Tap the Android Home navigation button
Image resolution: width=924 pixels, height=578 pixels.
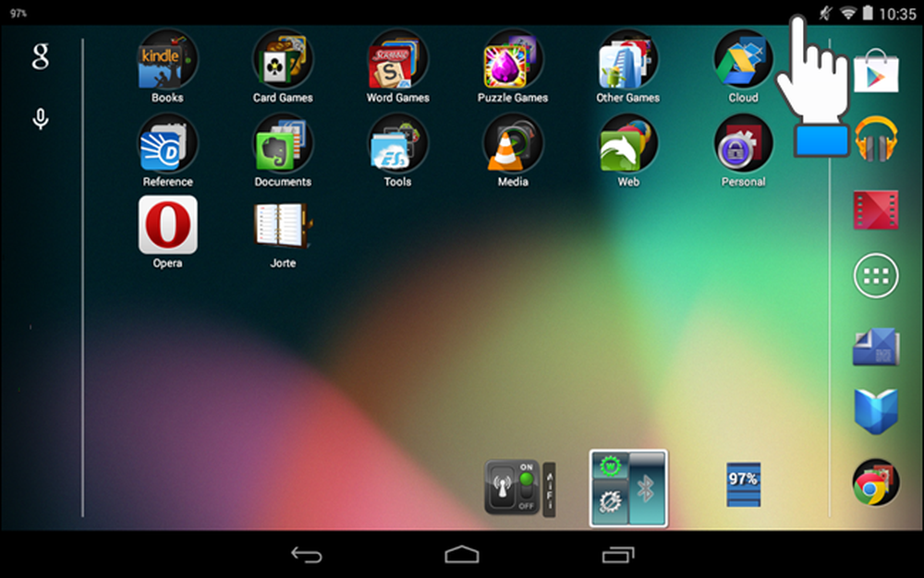coord(462,555)
